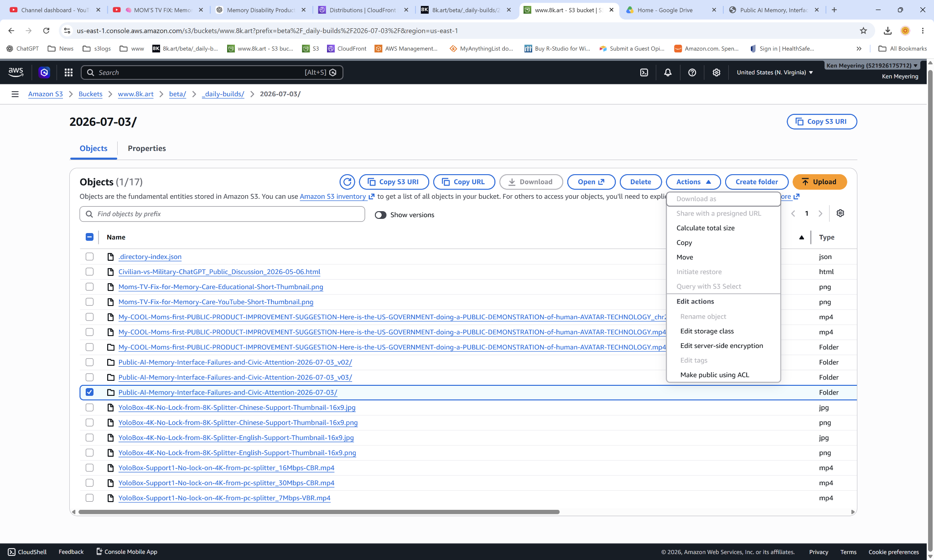Open AWS help question-mark icon
This screenshot has width=934, height=560.
point(692,73)
